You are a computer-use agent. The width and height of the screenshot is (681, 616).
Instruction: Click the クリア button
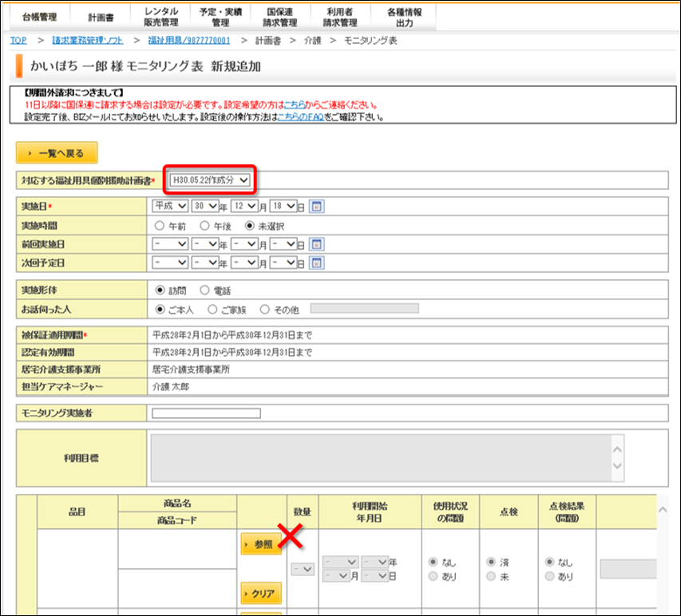[261, 593]
